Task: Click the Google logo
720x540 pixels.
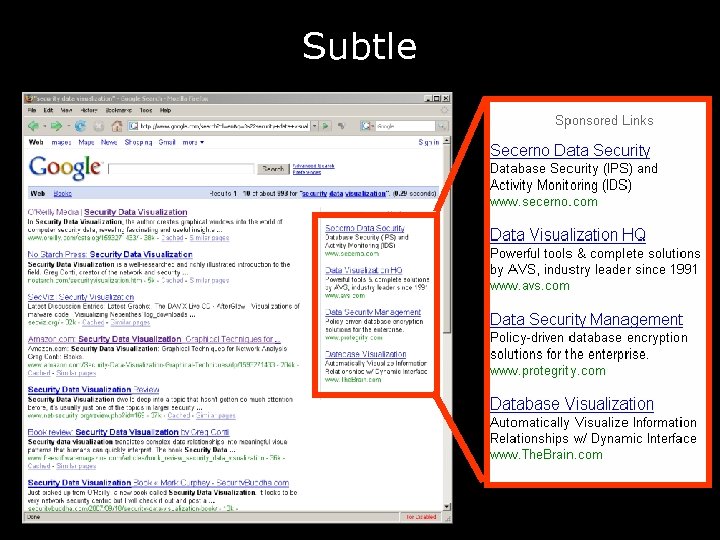Action: pos(64,168)
